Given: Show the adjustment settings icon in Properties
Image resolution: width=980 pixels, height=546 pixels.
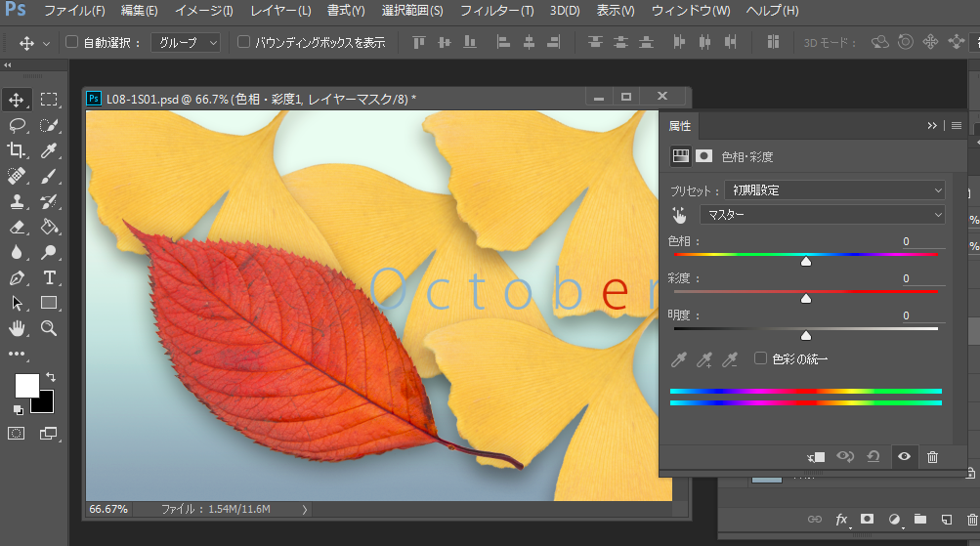Looking at the screenshot, I should pyautogui.click(x=681, y=155).
